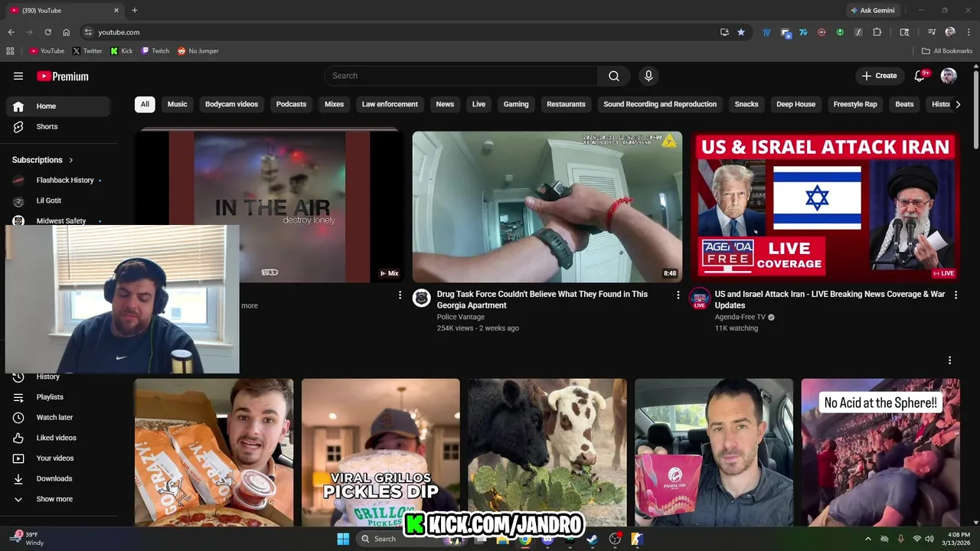The image size is (980, 551).
Task: Select the All category chip
Action: 145,104
